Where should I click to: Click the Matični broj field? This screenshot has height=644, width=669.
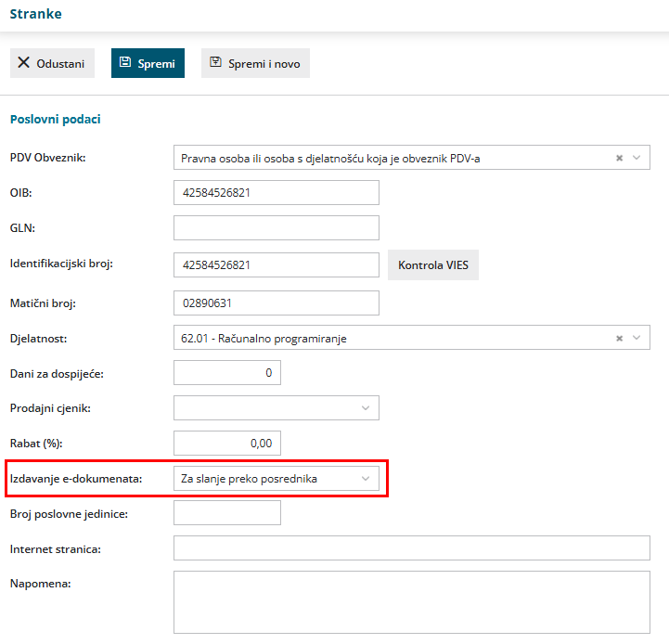[x=277, y=303]
